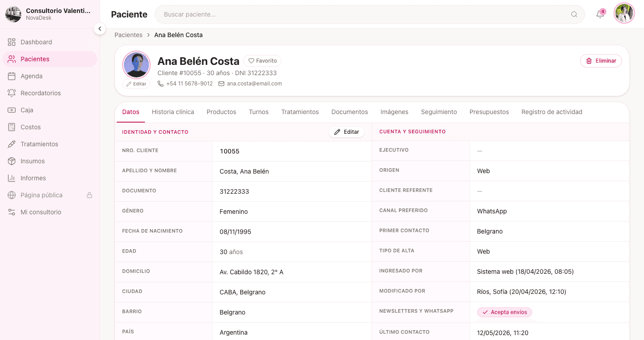Click the Consultorio Valenti logo image

pyautogui.click(x=13, y=14)
